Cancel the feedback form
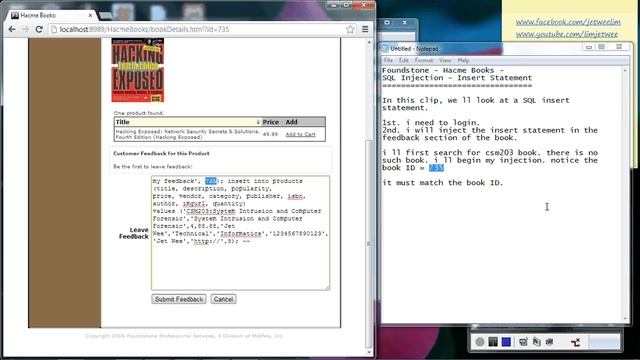Image resolution: width=640 pixels, height=360 pixels. (223, 299)
